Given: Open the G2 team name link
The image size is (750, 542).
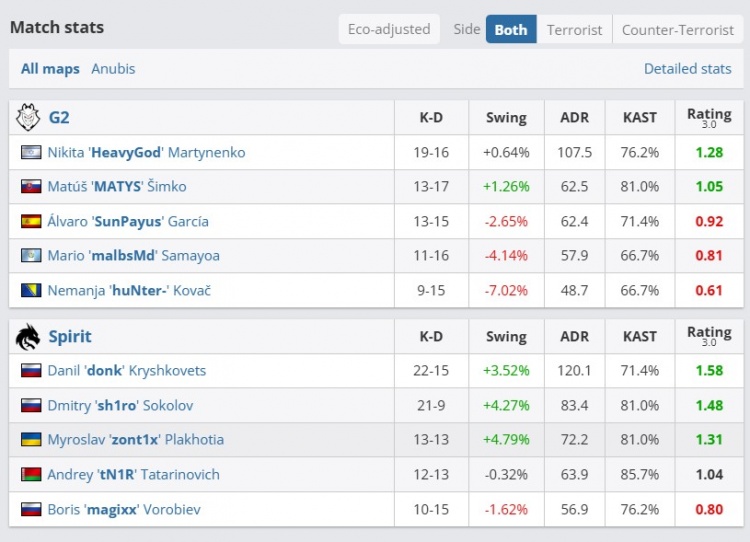Looking at the screenshot, I should pos(59,117).
